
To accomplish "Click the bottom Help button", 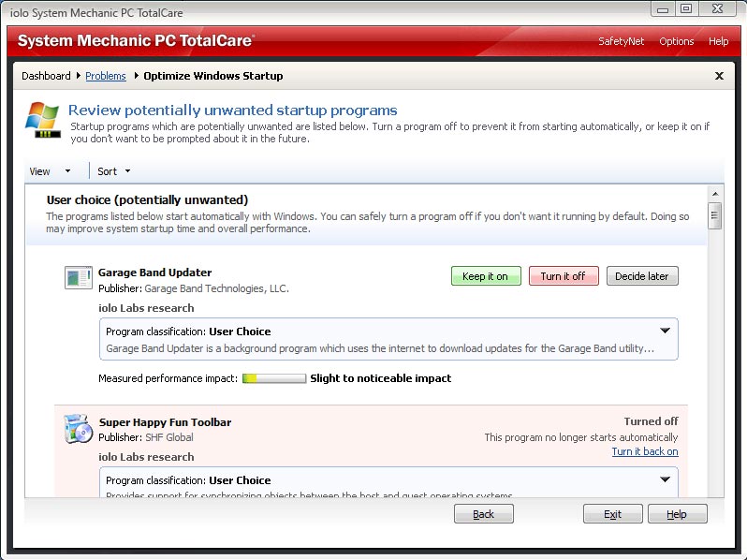I will tap(677, 514).
